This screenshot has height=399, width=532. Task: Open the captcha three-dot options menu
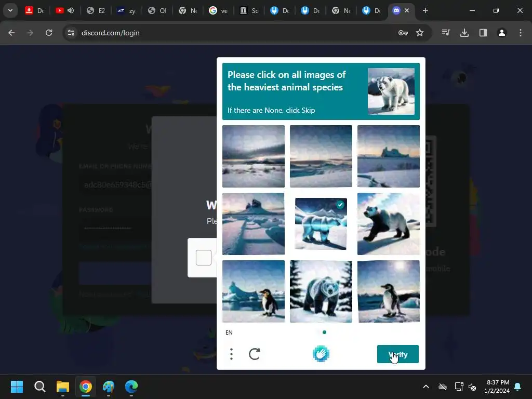(231, 354)
